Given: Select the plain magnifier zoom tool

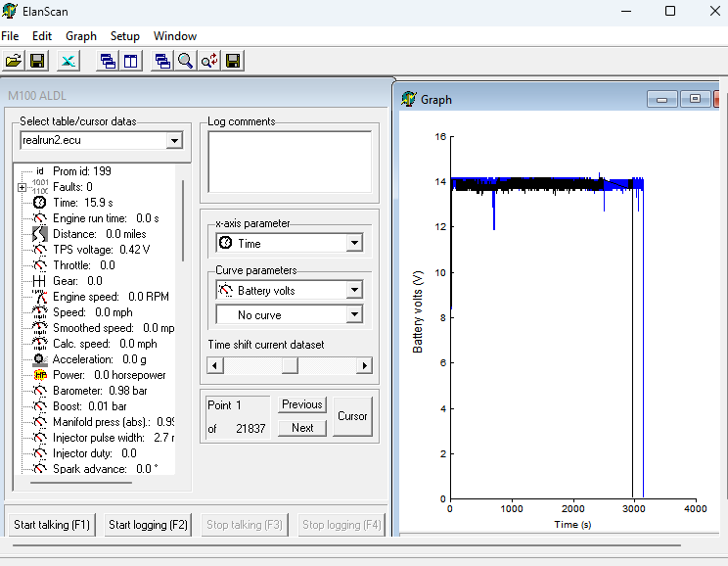Looking at the screenshot, I should tap(185, 61).
